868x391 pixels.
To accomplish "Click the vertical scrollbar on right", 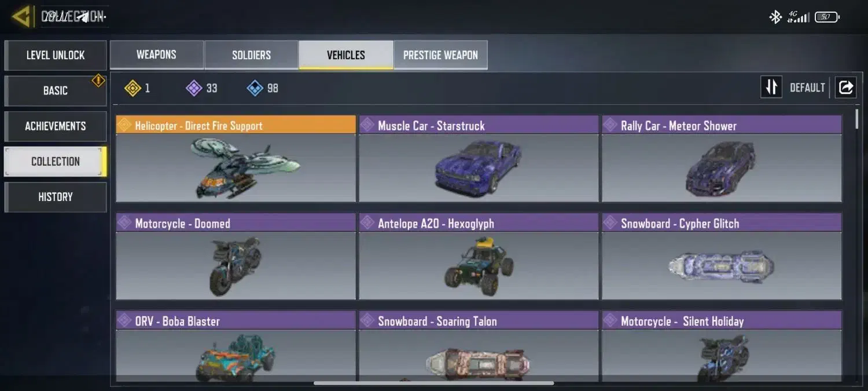I will (x=857, y=118).
